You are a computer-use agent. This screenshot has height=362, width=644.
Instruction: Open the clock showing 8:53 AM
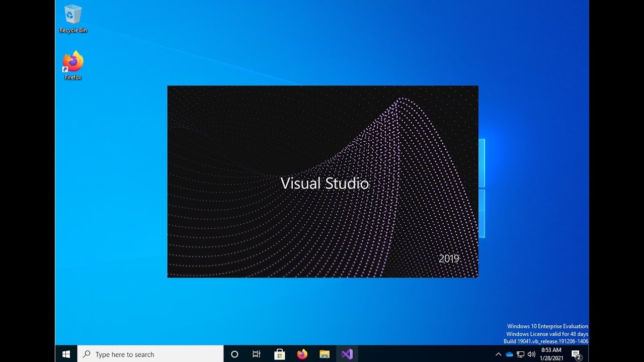click(x=551, y=354)
